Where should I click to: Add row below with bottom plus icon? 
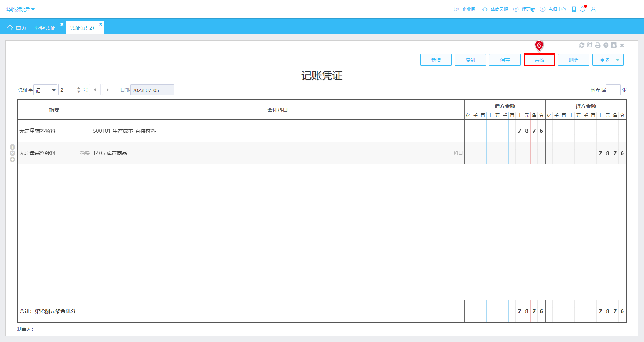coord(12,159)
